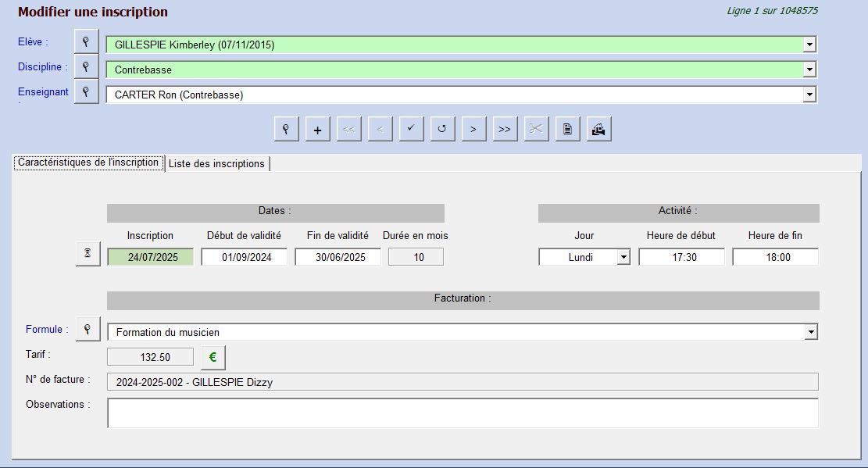Open the Enseignant dropdown arrow
Screen dimensions: 868x468
[x=810, y=95]
